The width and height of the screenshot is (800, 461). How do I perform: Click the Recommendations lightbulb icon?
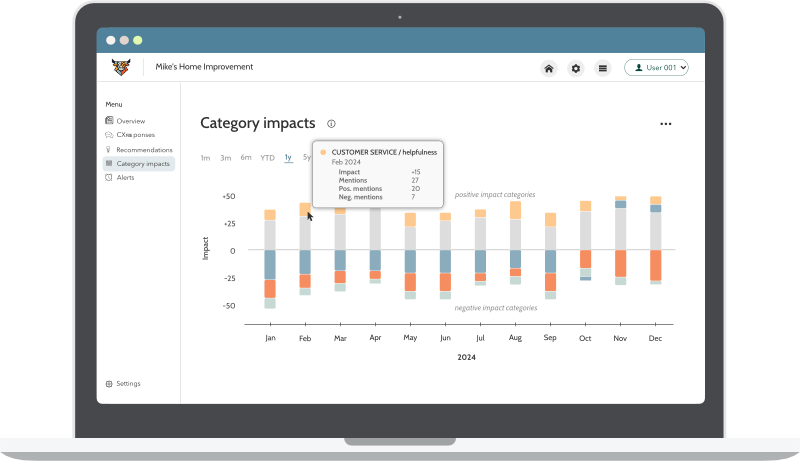tap(108, 149)
